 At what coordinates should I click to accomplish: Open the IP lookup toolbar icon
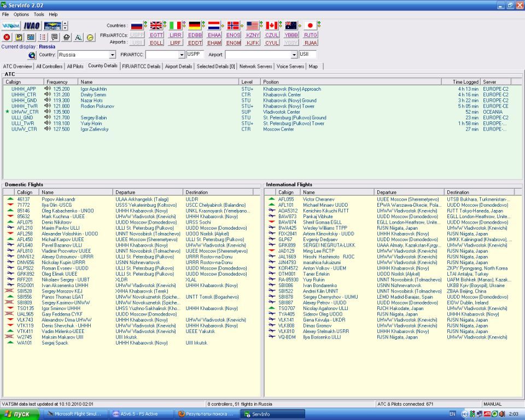tap(19, 37)
